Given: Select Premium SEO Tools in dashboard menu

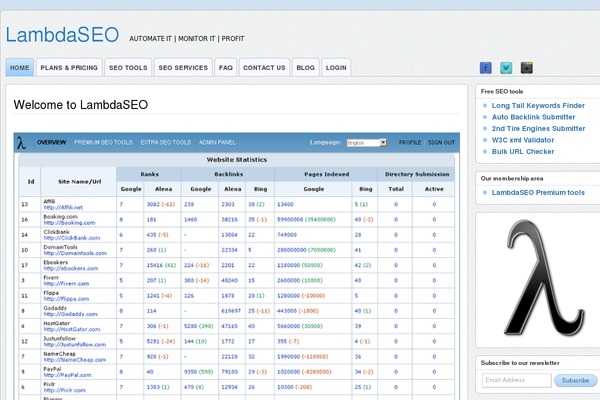Looking at the screenshot, I should (103, 142).
